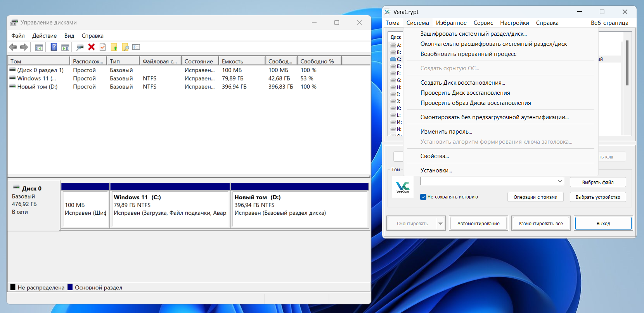The width and height of the screenshot is (644, 313).
Task: Open the Настройки menu in VeraCrypt
Action: [514, 23]
